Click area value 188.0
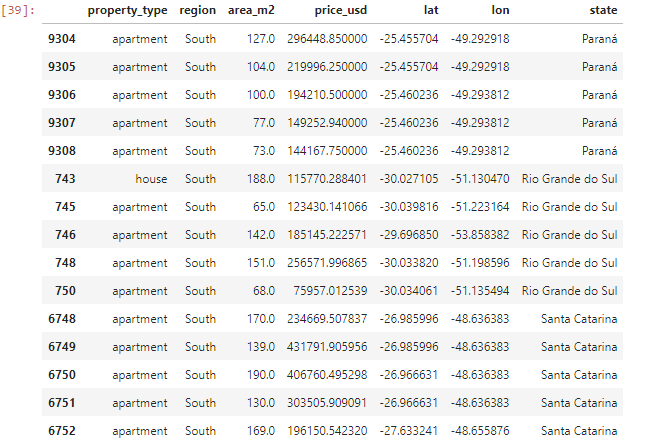The width and height of the screenshot is (664, 442). 259,179
